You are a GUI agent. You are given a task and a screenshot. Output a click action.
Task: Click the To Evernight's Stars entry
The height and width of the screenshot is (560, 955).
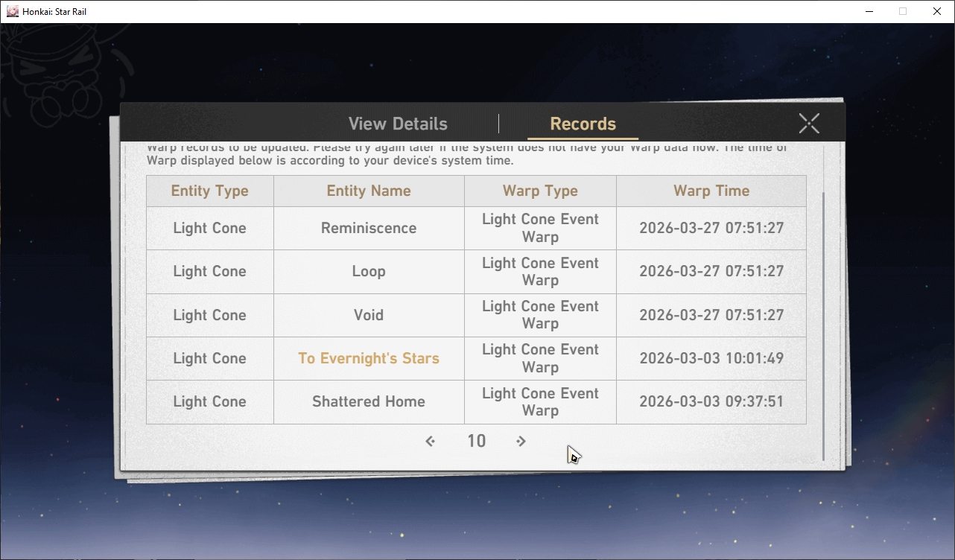pyautogui.click(x=369, y=358)
